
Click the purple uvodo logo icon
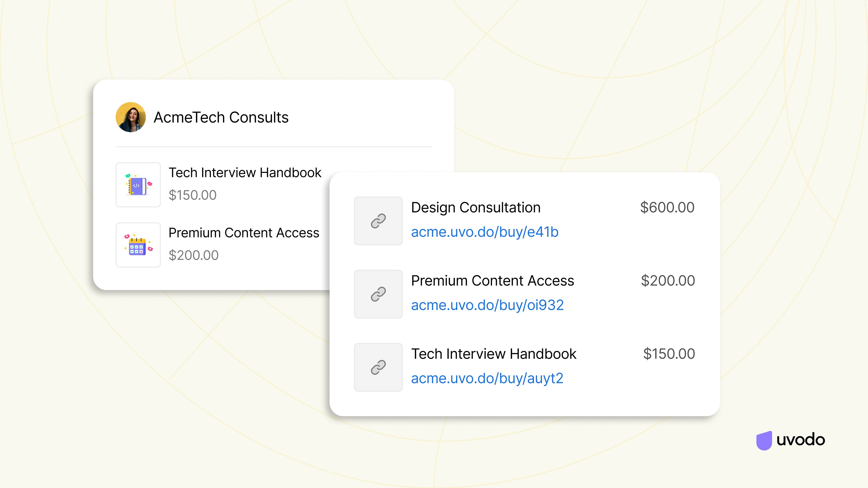[x=764, y=440]
